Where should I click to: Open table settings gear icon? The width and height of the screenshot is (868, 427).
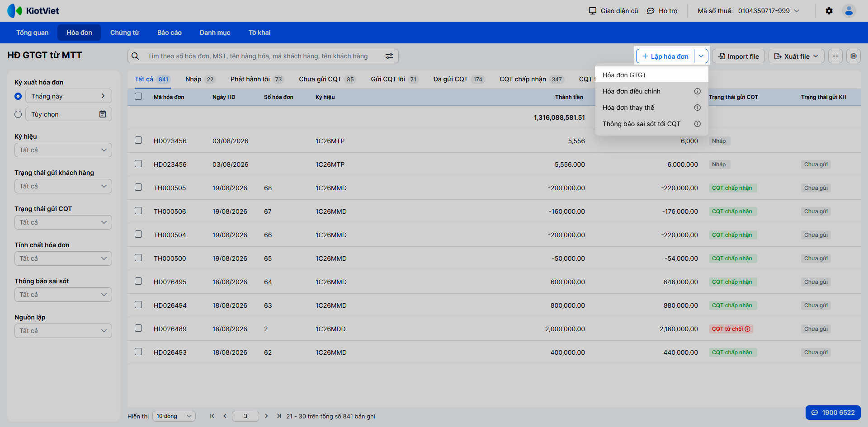(854, 56)
